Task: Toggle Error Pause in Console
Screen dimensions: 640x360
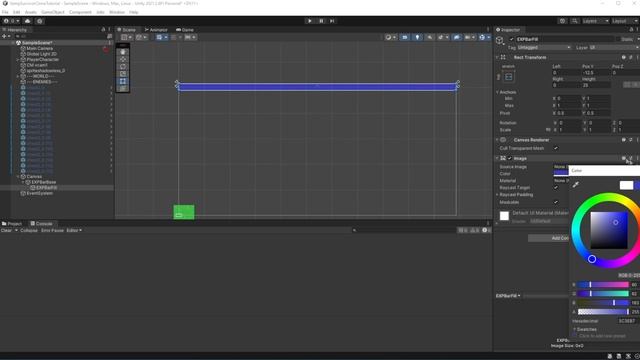Action: click(52, 231)
